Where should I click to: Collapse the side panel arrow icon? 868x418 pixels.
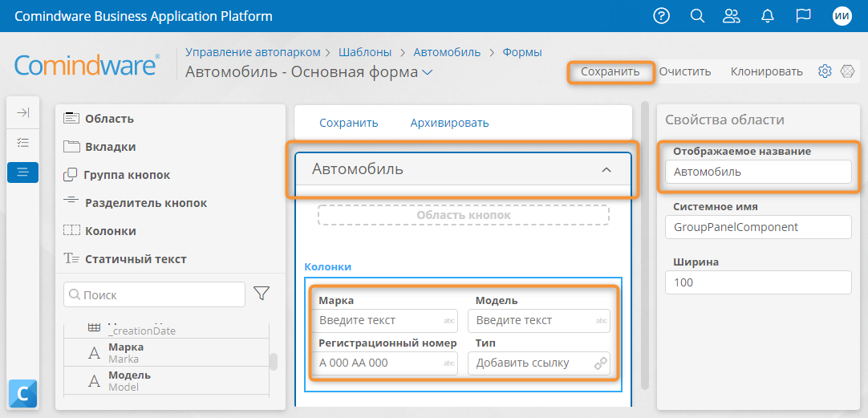click(22, 113)
